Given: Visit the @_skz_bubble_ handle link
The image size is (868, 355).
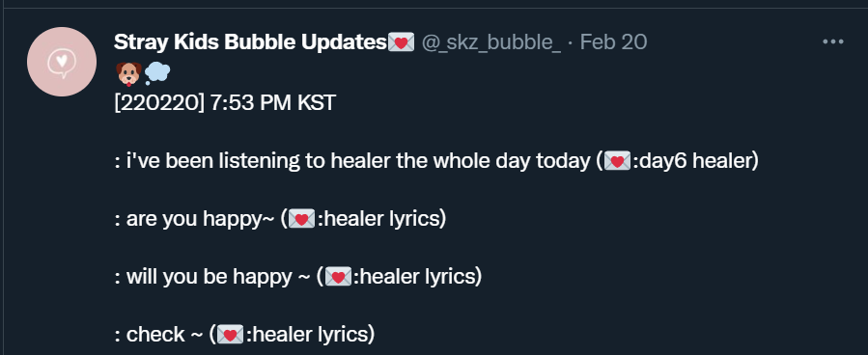Looking at the screenshot, I should (x=491, y=42).
